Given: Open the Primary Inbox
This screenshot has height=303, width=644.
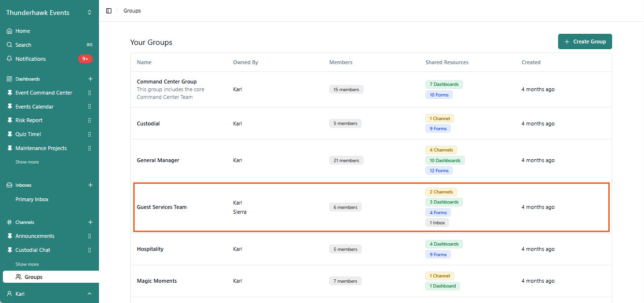Looking at the screenshot, I should pyautogui.click(x=32, y=199).
